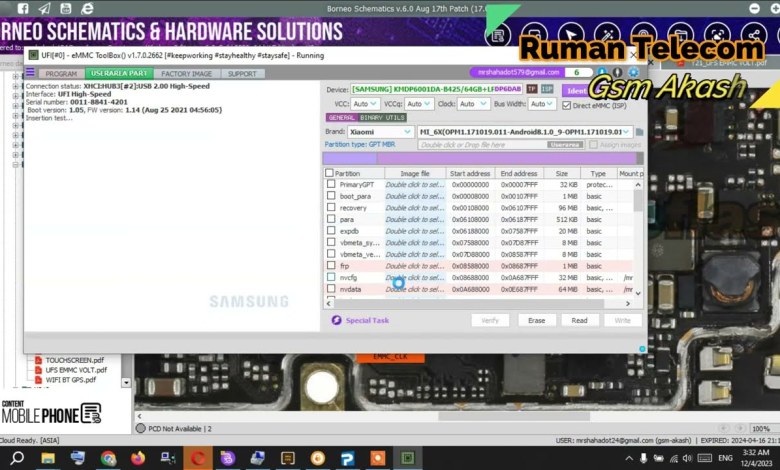The image size is (780, 470).
Task: Open the settings gear in UFI toolbox
Action: coord(633,73)
